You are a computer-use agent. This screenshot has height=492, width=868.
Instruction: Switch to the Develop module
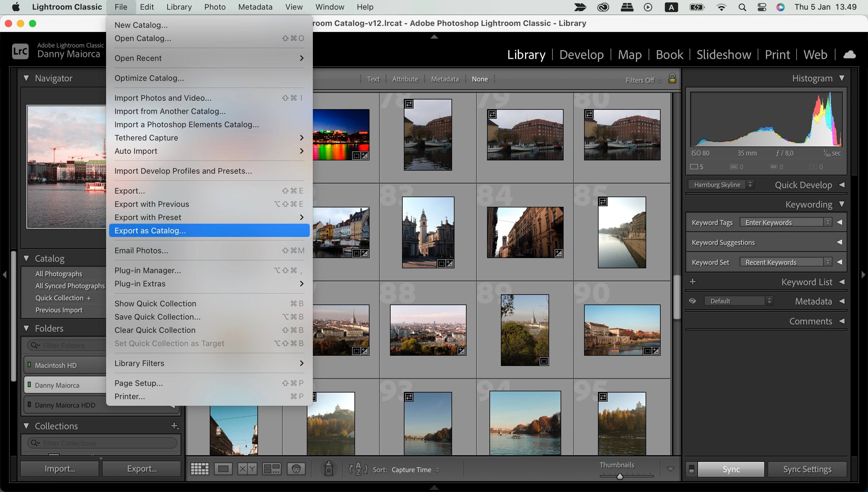pyautogui.click(x=582, y=54)
